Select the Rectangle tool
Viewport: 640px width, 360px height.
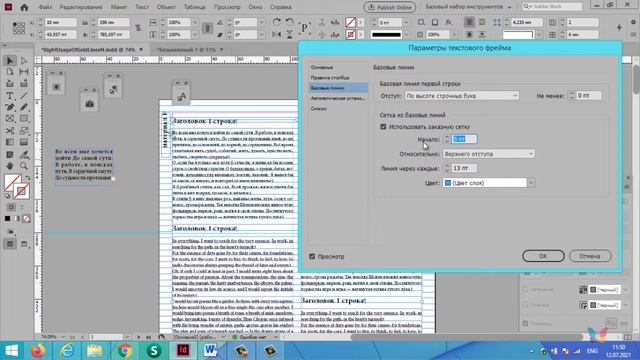[24, 119]
